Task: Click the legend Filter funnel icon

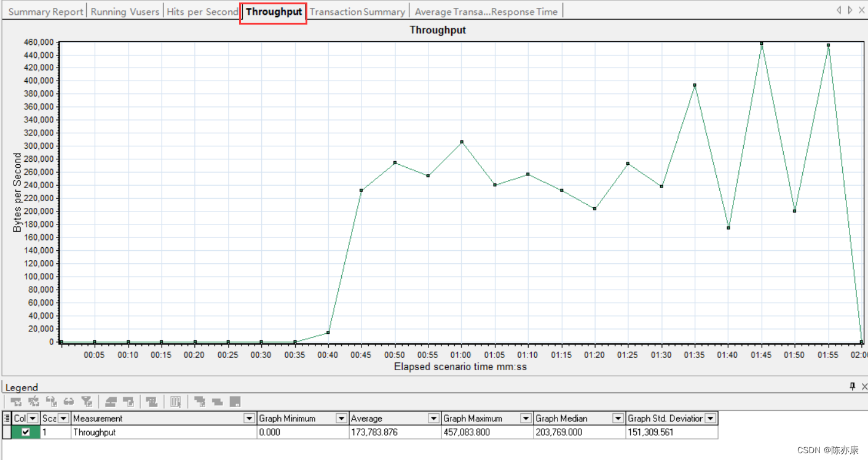Action: 87,402
